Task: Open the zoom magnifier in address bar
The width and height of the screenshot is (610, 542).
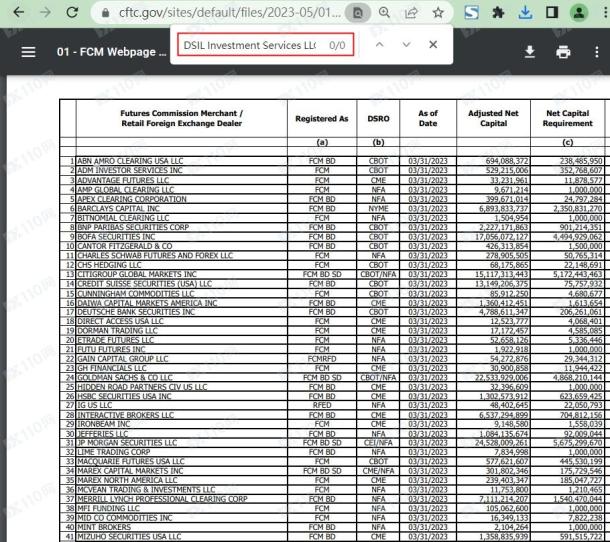Action: pyautogui.click(x=384, y=12)
